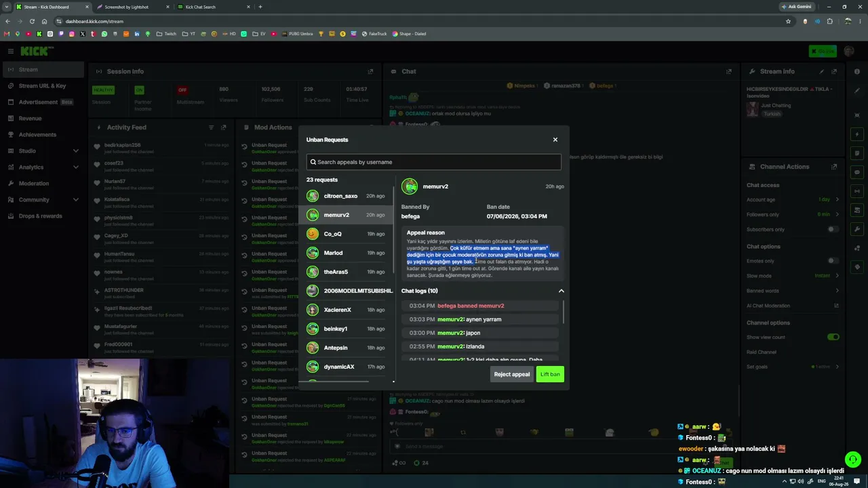The image size is (868, 488).
Task: Open Co_oQ's unban request
Action: (x=346, y=234)
